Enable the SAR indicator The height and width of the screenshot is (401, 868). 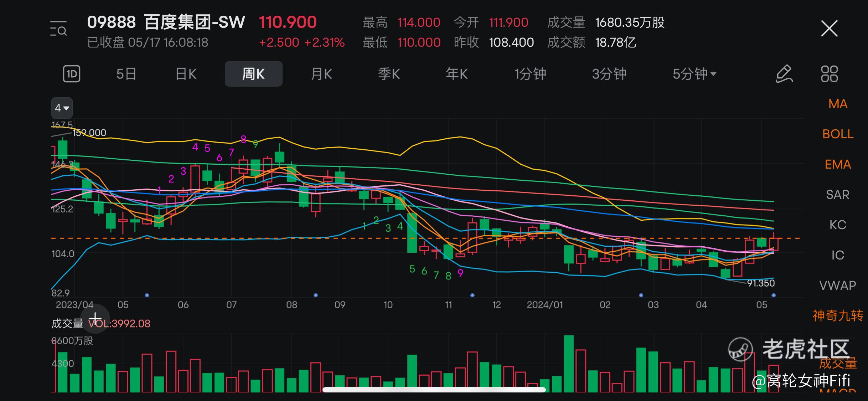click(838, 195)
